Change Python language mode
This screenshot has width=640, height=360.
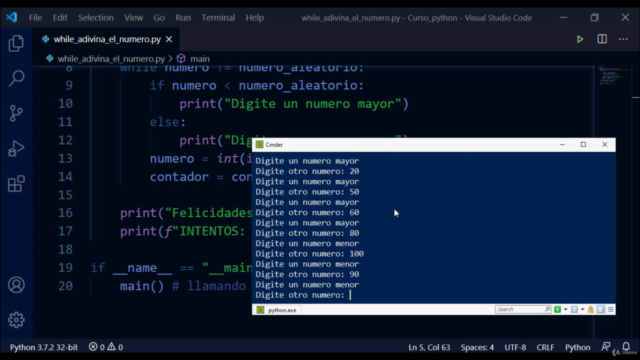pos(578,347)
